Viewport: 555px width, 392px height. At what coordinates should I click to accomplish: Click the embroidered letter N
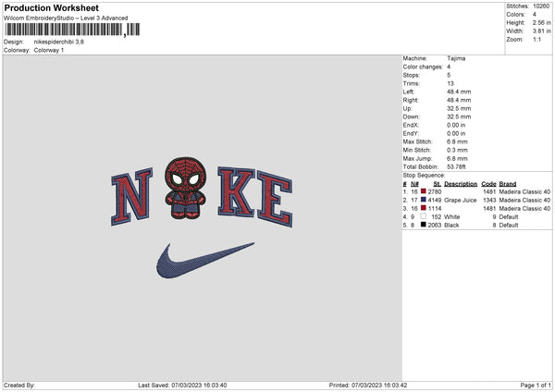tap(131, 196)
